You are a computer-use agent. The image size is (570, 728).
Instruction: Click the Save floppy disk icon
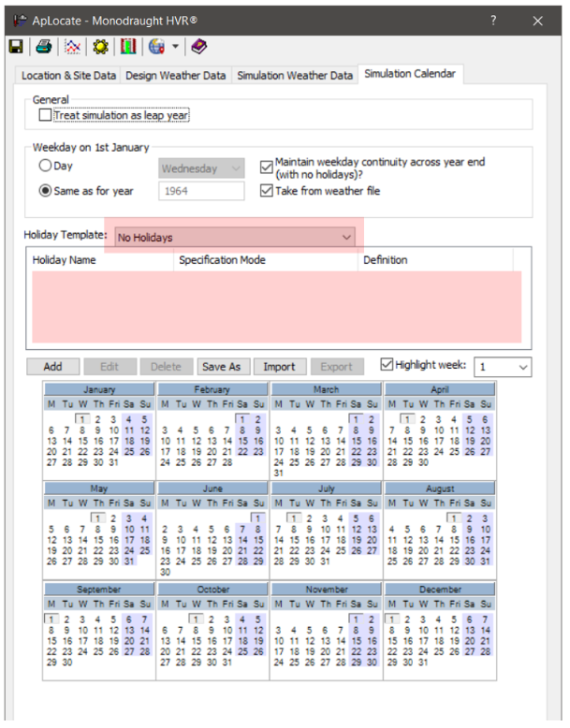[16, 46]
